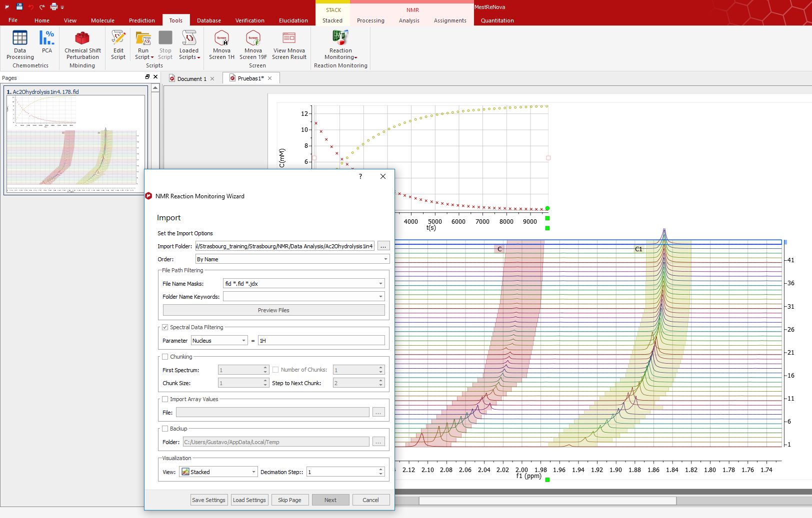Start Mnova Screen 1H

pyautogui.click(x=221, y=45)
